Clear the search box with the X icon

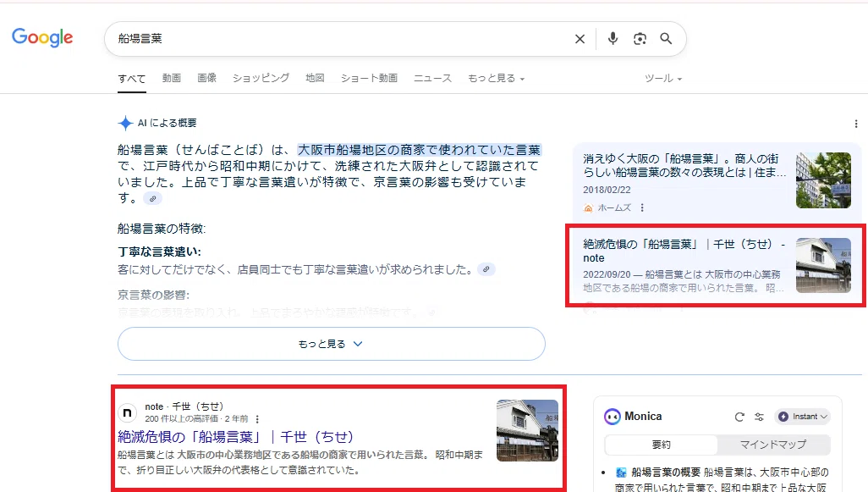tap(580, 39)
